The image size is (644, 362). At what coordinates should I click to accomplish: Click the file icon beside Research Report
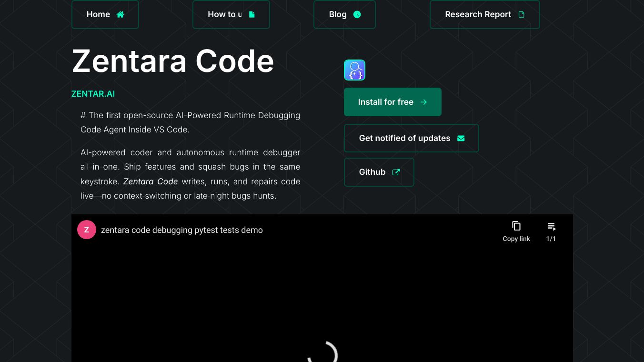point(521,14)
